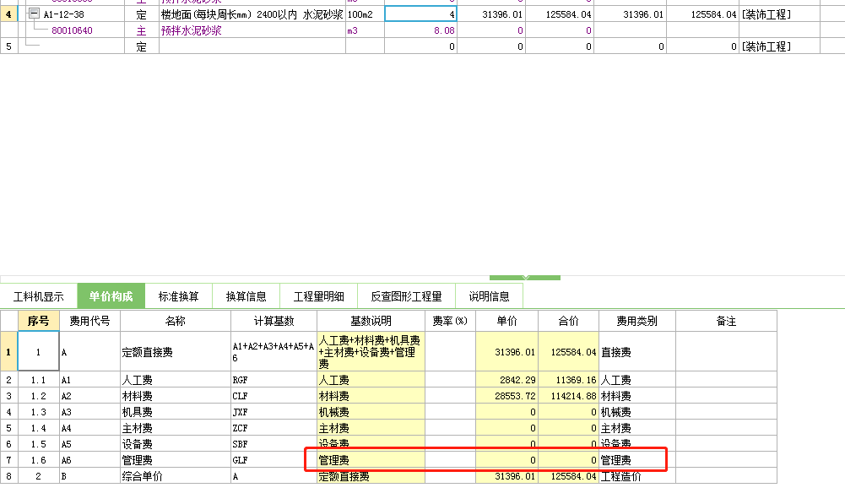
Task: Click the 计算基数 column header
Action: pos(274,321)
